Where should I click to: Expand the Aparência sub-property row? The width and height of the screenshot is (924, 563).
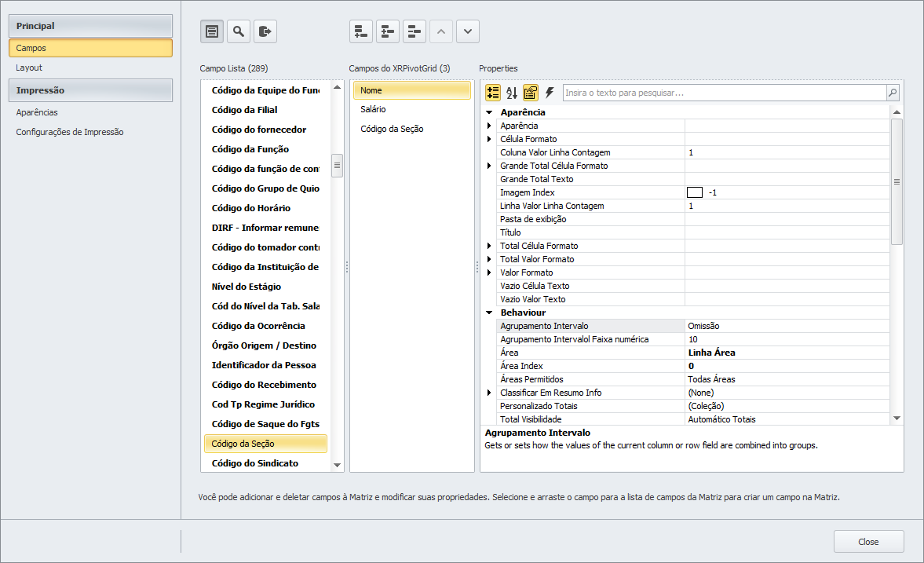point(489,126)
